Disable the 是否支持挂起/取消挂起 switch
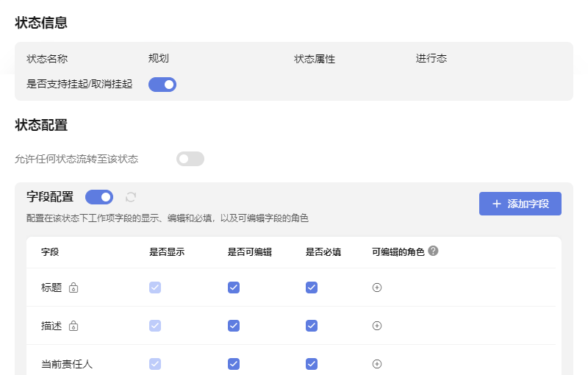This screenshot has height=375, width=588. [162, 85]
